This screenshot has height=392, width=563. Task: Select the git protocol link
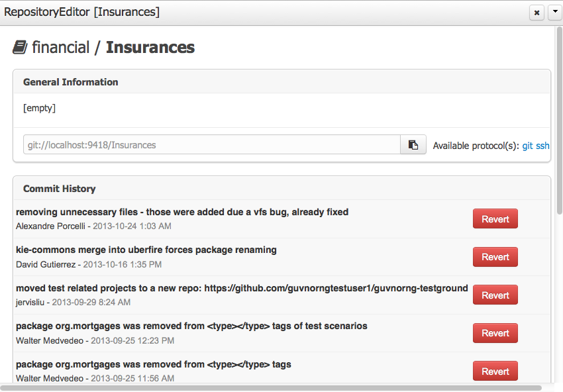pos(527,146)
